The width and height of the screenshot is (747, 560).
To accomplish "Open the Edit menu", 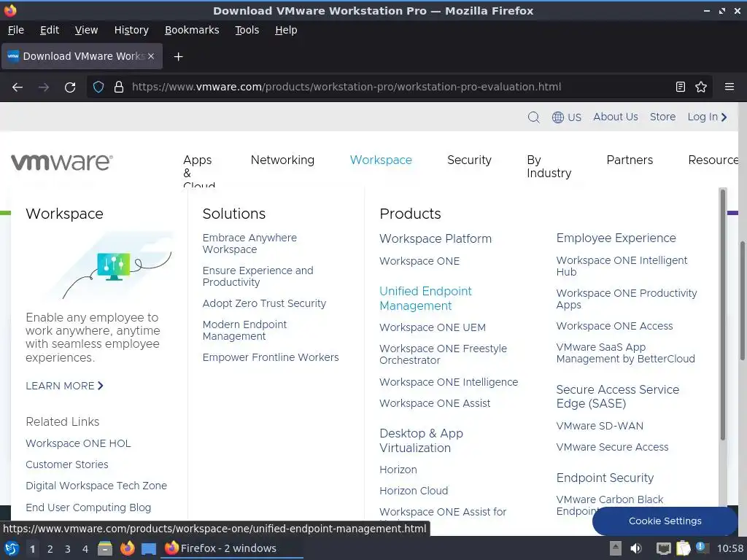I will 50,30.
